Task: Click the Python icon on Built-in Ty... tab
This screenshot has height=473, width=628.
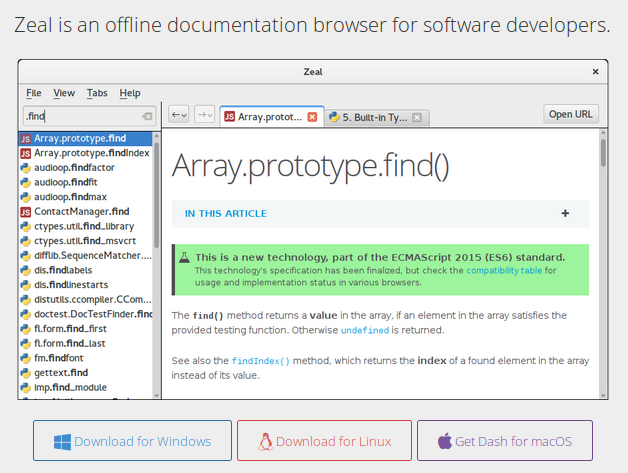Action: [334, 117]
